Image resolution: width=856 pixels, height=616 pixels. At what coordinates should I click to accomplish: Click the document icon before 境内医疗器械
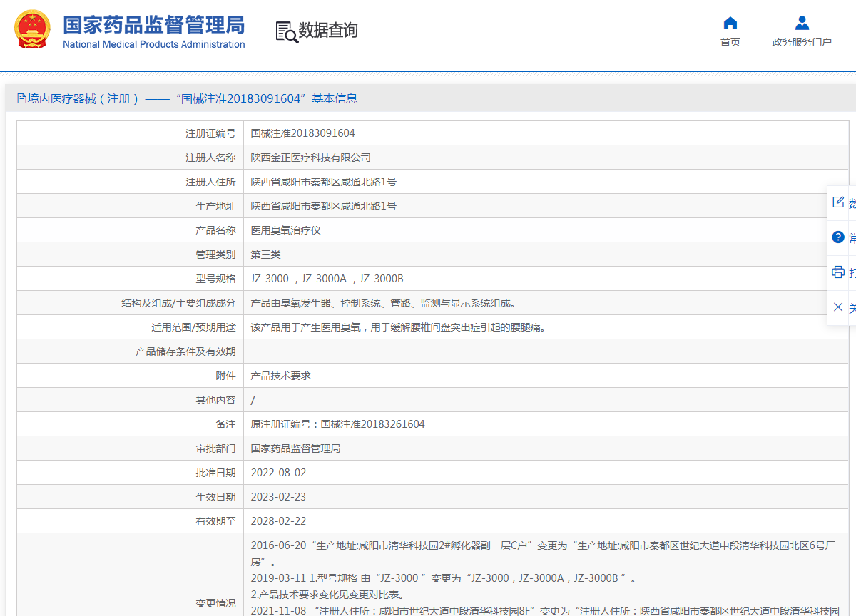[x=22, y=98]
